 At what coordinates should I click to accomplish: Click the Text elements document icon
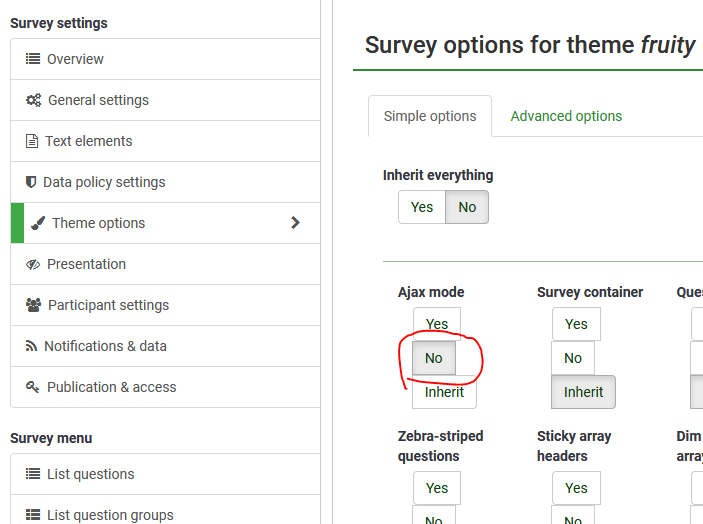[x=32, y=141]
